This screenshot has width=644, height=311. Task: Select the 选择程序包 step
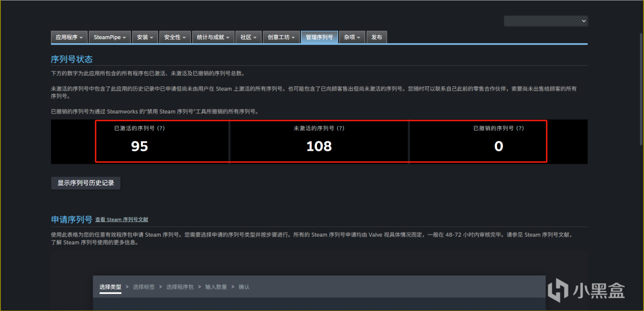coord(180,287)
